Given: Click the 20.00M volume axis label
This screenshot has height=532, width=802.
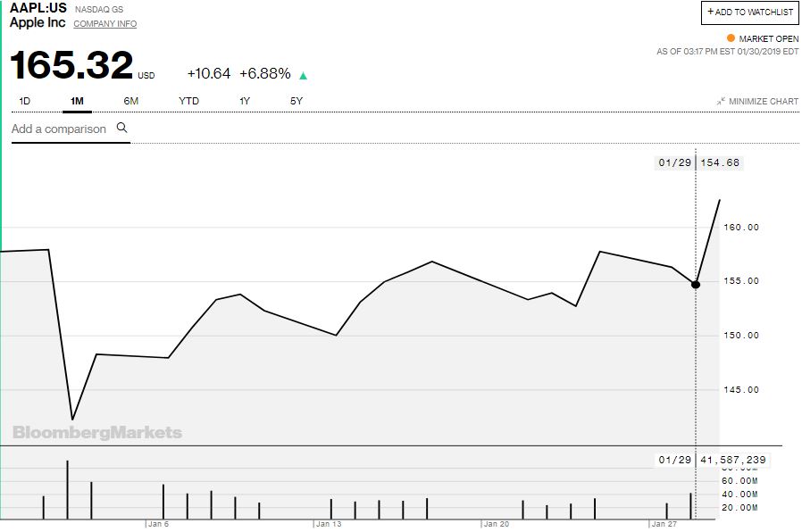Looking at the screenshot, I should 739,508.
